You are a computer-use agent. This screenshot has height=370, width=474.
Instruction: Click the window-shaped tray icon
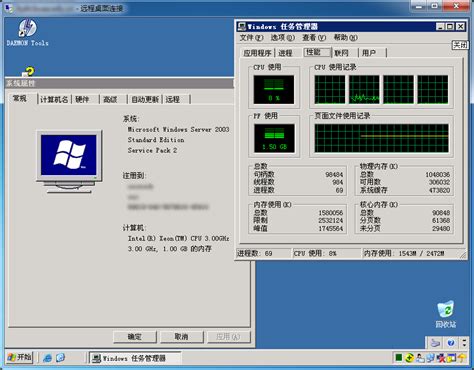[x=451, y=358]
